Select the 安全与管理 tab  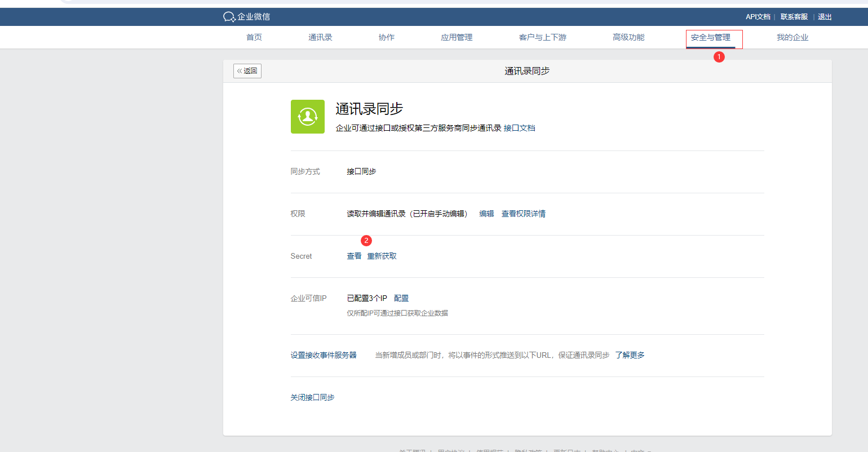pyautogui.click(x=711, y=37)
